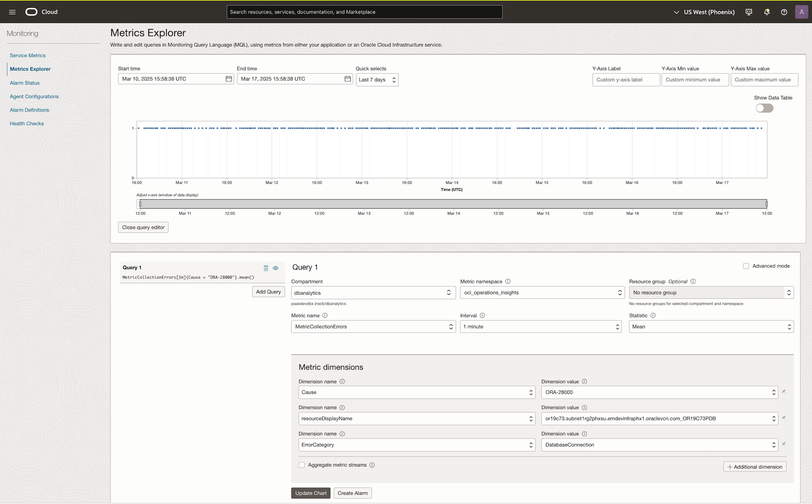
Task: Check Aggregate metric streams
Action: point(302,465)
